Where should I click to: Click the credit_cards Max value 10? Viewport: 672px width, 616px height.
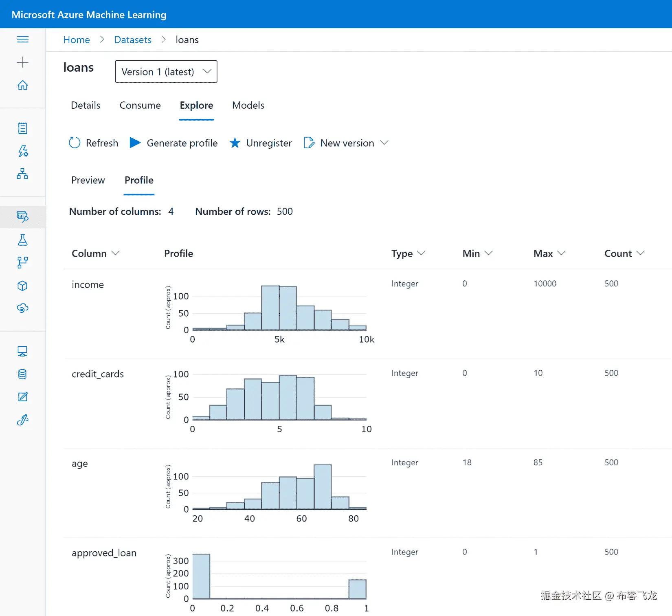[538, 373]
